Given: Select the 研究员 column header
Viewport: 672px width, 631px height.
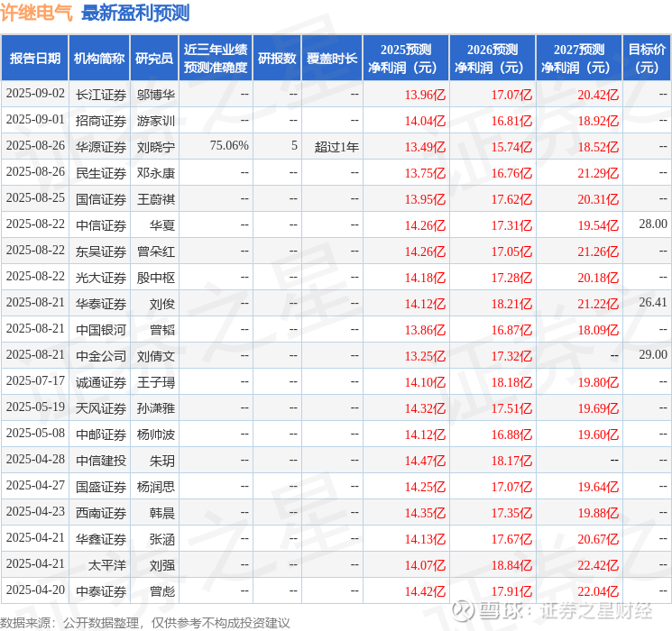Looking at the screenshot, I should tap(154, 59).
